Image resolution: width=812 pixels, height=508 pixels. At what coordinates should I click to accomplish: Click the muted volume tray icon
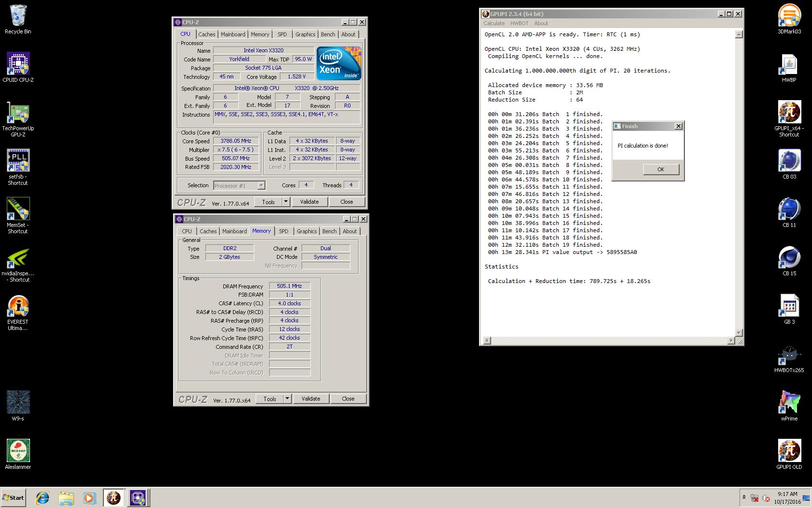[x=766, y=498]
